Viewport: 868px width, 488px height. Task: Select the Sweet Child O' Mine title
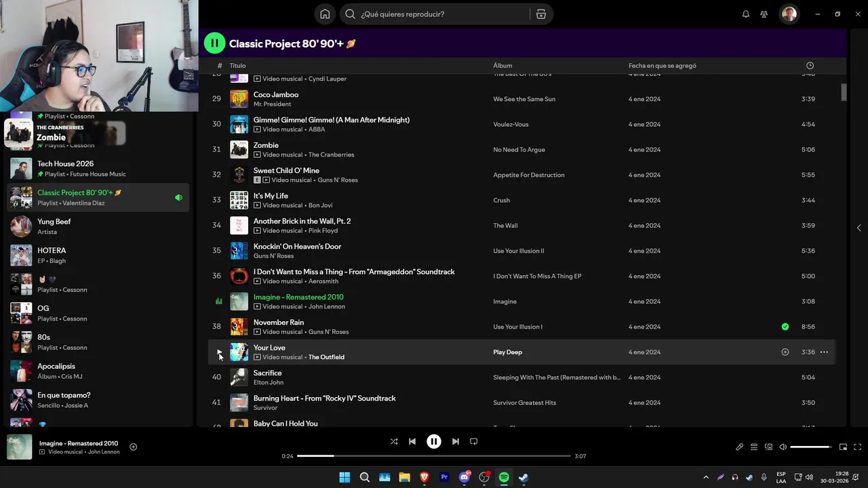(x=286, y=171)
